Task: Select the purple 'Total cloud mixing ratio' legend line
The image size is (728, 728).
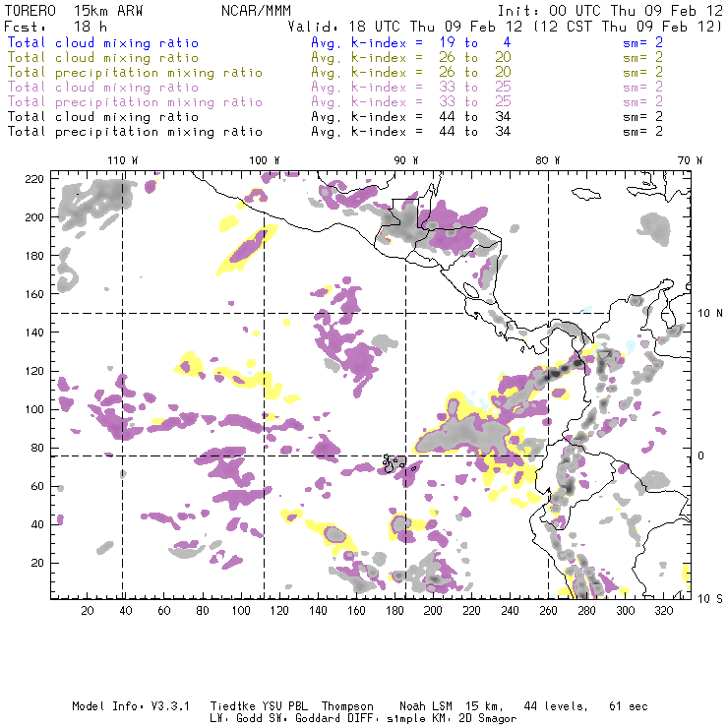Action: (x=103, y=88)
